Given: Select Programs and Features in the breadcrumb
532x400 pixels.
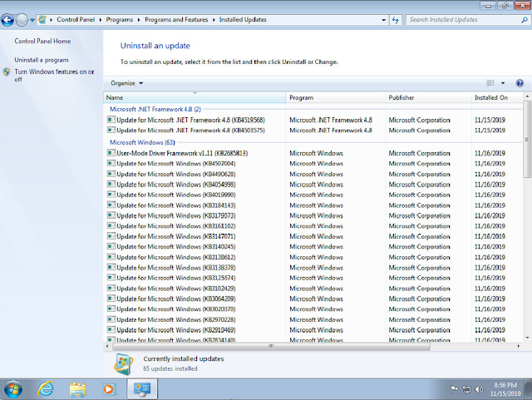Looking at the screenshot, I should click(176, 20).
